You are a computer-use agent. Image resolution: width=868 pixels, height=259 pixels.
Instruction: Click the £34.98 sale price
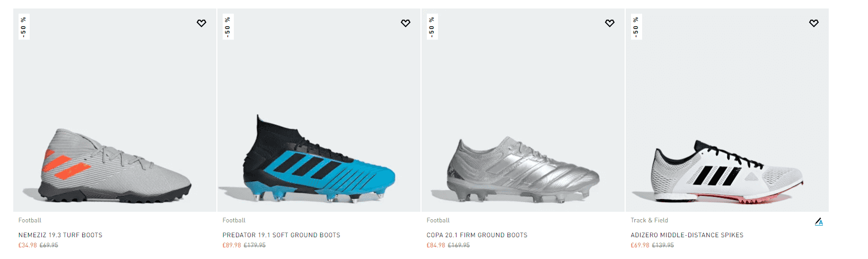coord(28,245)
